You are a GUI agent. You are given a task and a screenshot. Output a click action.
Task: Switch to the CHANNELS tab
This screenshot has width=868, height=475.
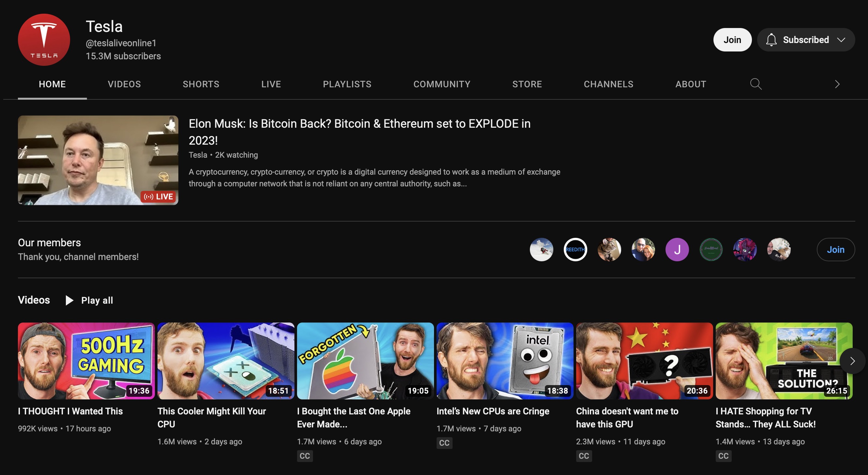click(x=608, y=84)
